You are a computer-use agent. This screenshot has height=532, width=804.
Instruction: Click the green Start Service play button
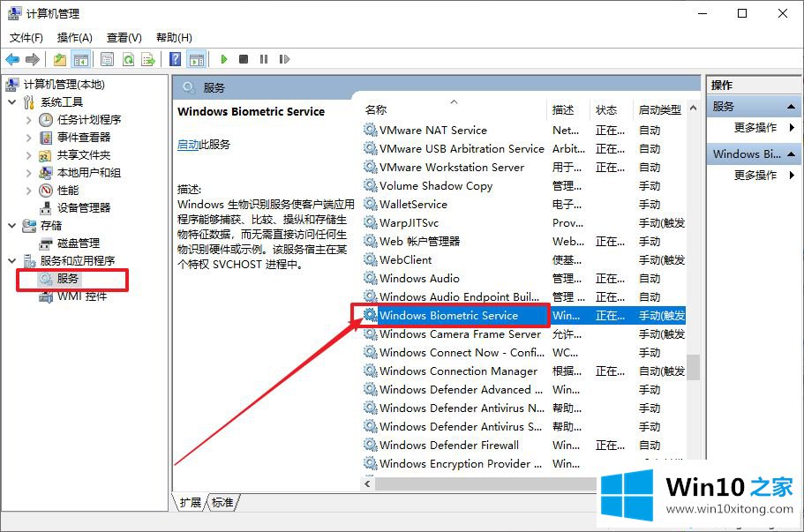pos(223,59)
